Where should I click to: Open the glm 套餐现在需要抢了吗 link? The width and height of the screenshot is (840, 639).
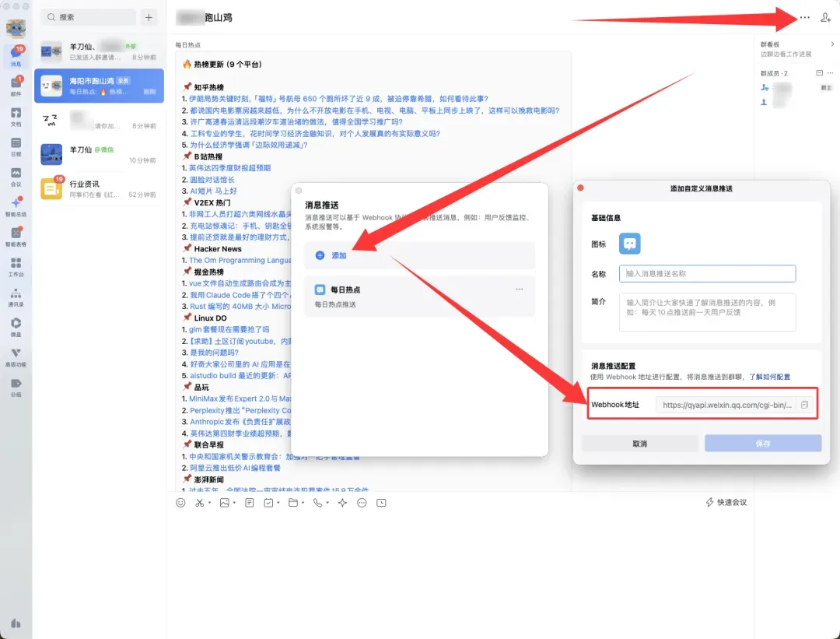point(229,329)
